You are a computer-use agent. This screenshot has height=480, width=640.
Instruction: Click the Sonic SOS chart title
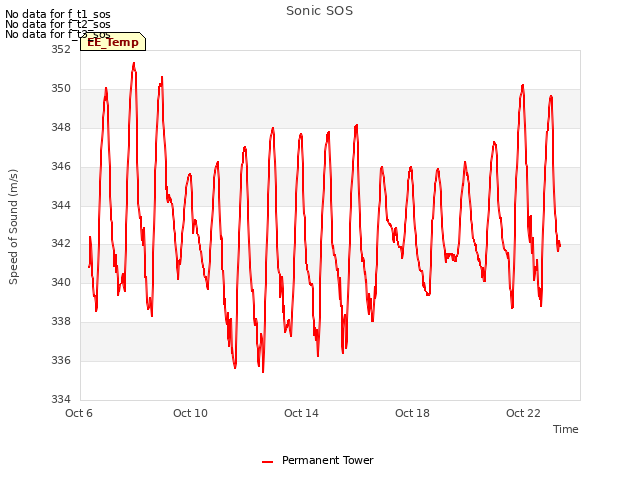[x=319, y=11]
